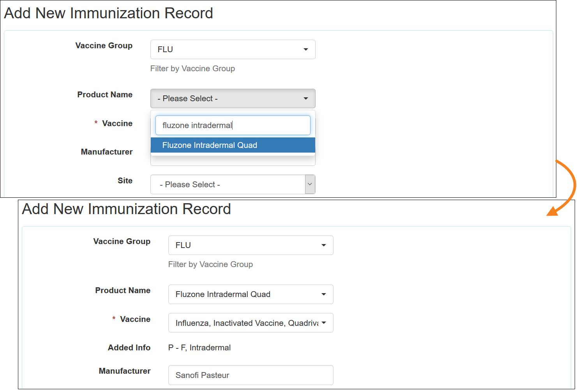The width and height of the screenshot is (577, 392).
Task: Click Manufacturer label in upper form
Action: 107,152
